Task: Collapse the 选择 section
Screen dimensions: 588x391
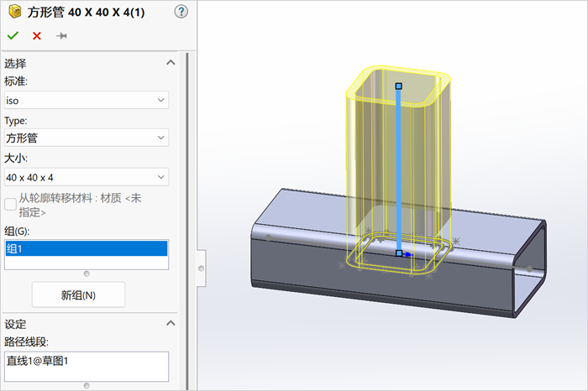Action: click(171, 63)
